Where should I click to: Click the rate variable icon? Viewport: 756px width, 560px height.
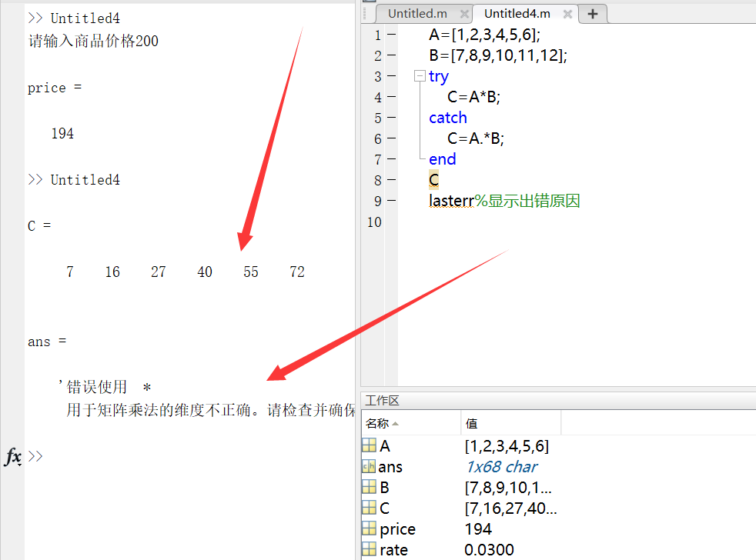point(369,549)
